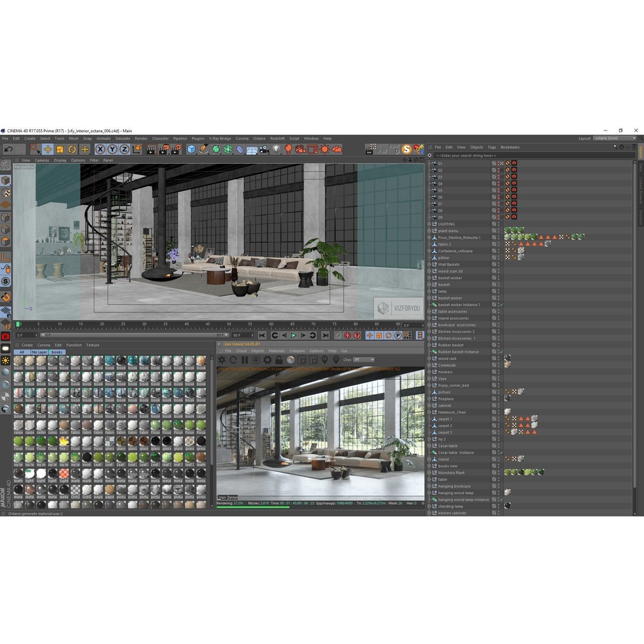Open the Live Viewer Chn PT dropdown

pyautogui.click(x=364, y=360)
